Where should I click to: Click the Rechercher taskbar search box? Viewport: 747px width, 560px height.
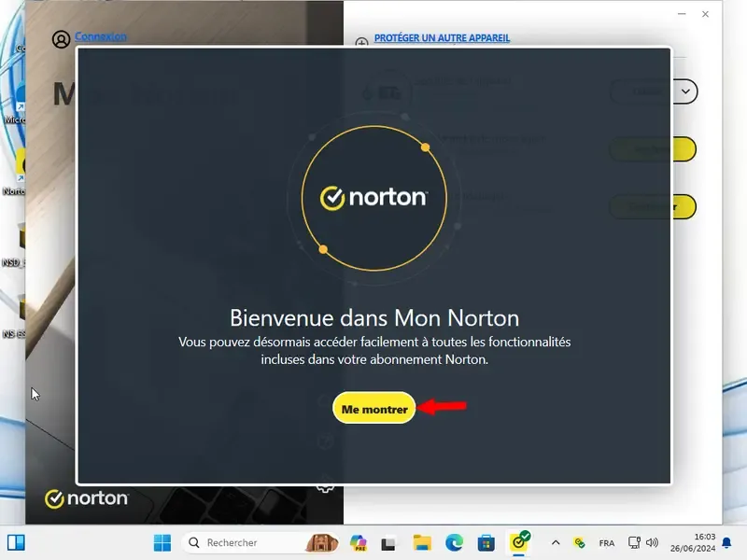pyautogui.click(x=261, y=542)
